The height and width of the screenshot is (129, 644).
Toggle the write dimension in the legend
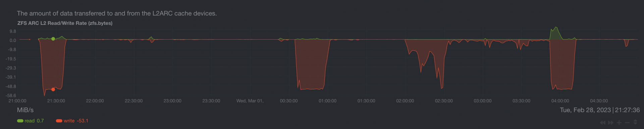(72, 121)
